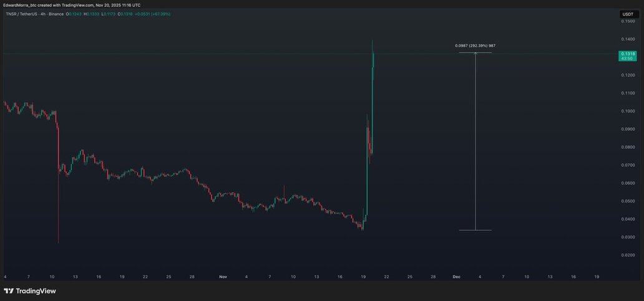The height and width of the screenshot is (301, 644).
Task: Click the date label 22 after 19 in November
Action: [386, 276]
